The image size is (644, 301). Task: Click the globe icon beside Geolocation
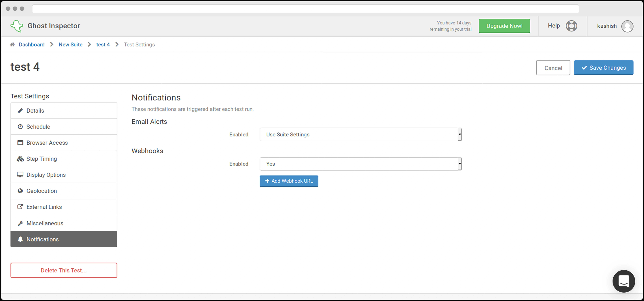tap(20, 191)
